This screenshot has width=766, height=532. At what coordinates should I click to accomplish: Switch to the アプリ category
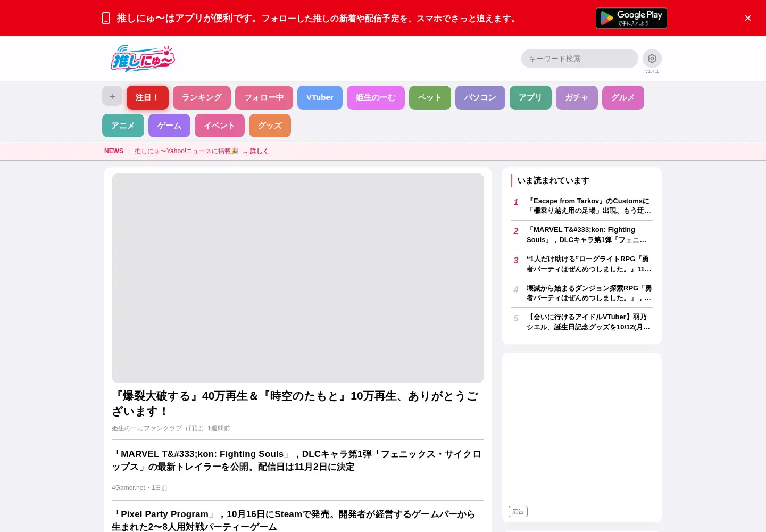[x=530, y=97]
